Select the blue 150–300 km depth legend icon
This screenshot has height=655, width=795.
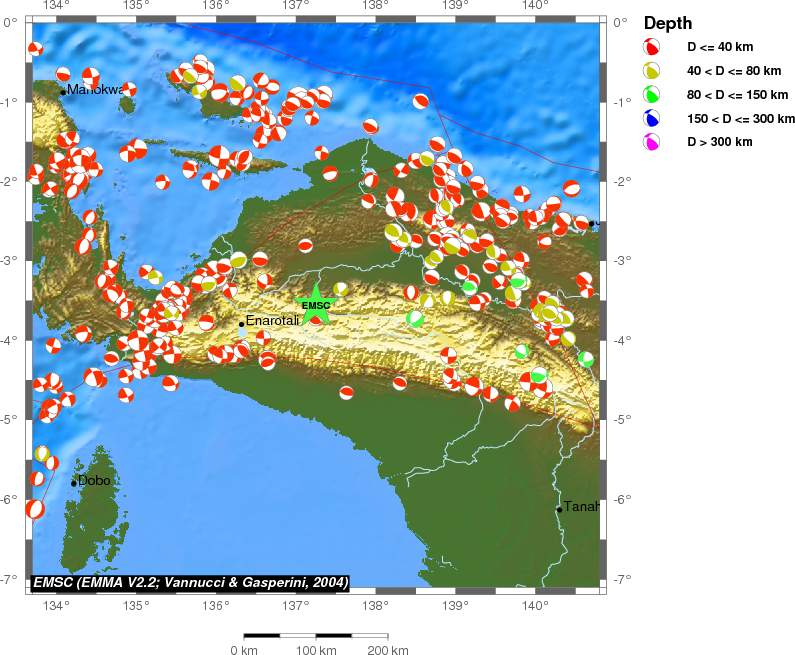coord(652,119)
